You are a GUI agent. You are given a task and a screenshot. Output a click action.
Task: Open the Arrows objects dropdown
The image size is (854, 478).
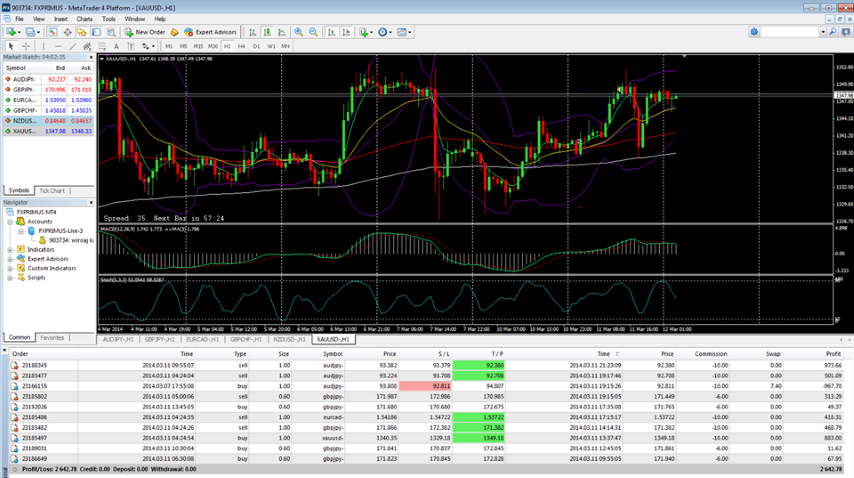coord(148,46)
